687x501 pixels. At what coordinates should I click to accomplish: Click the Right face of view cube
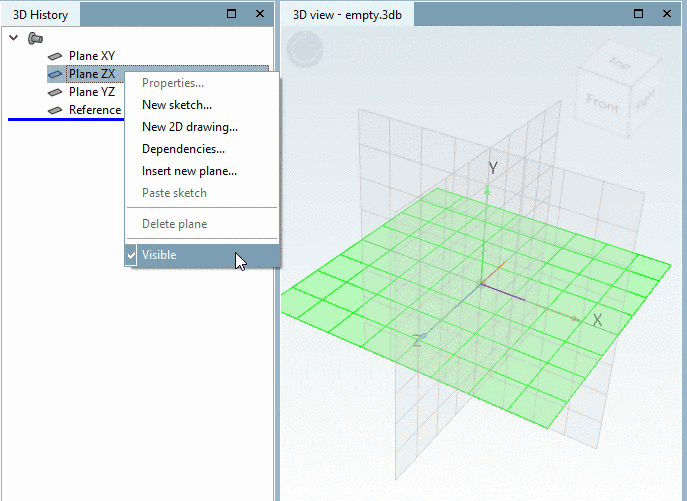645,100
